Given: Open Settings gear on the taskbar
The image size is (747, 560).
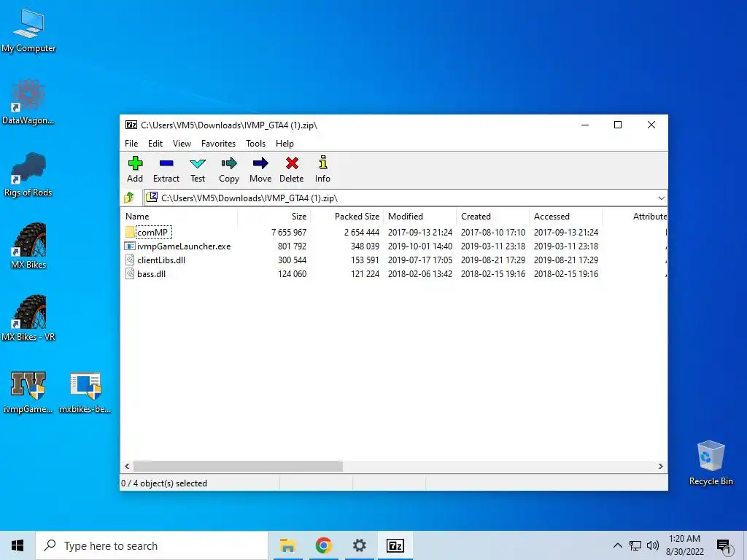Looking at the screenshot, I should coord(359,545).
